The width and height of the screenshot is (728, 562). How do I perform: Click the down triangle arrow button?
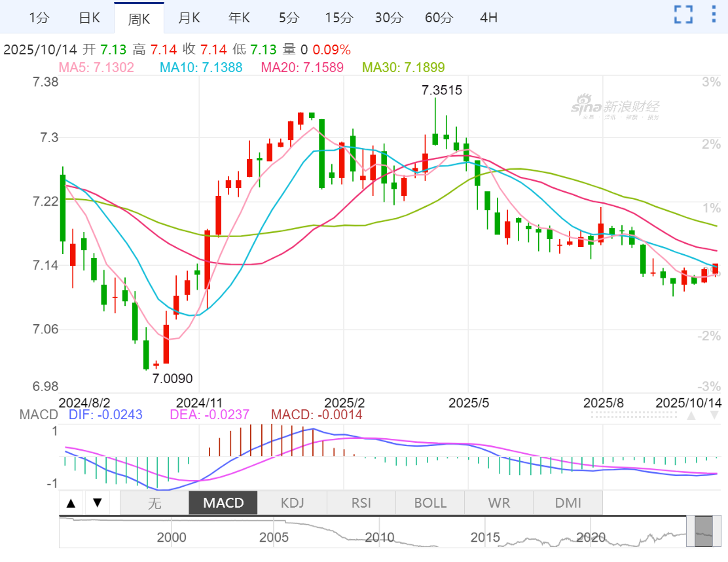click(98, 503)
